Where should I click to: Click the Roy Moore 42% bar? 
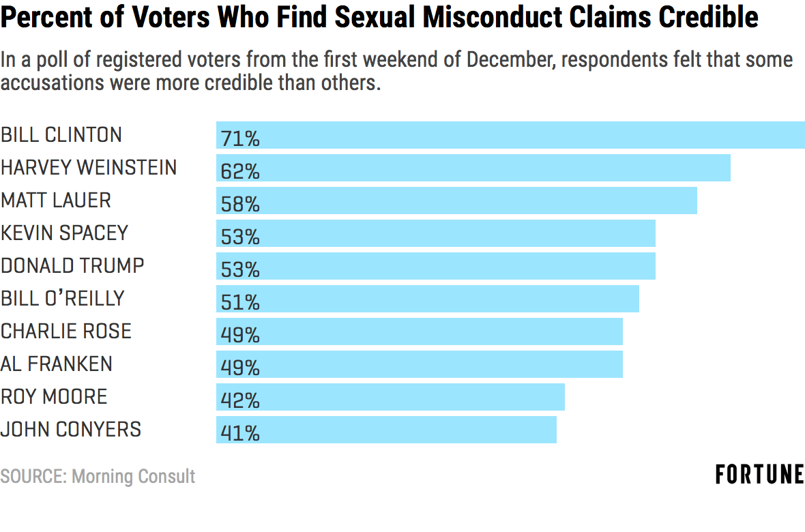coord(390,397)
